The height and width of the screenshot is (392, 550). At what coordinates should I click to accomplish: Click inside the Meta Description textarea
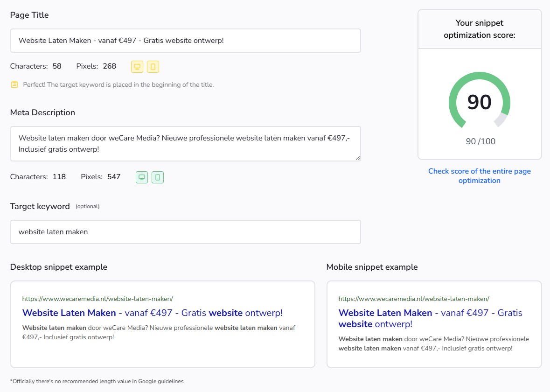pyautogui.click(x=185, y=144)
